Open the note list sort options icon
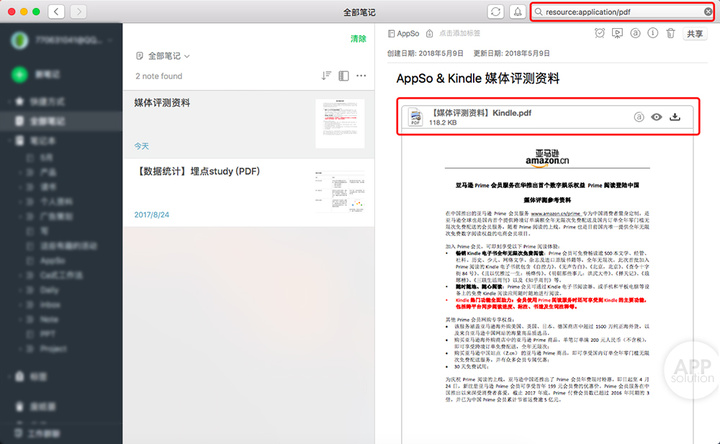 coord(326,76)
